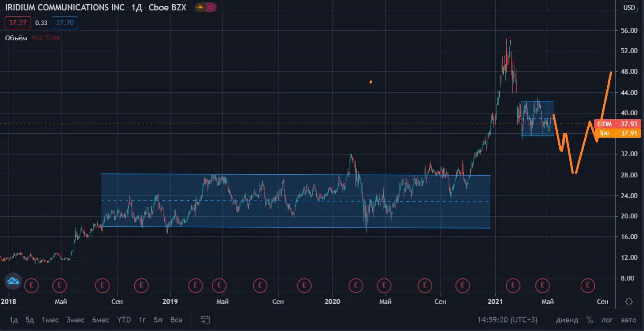Click the earnings marker beside the cloud icon
This screenshot has width=644, height=331.
32,285
